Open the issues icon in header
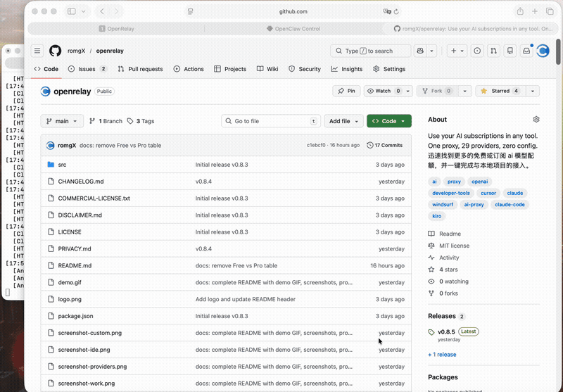Viewport: 563px width, 392px height. click(477, 51)
